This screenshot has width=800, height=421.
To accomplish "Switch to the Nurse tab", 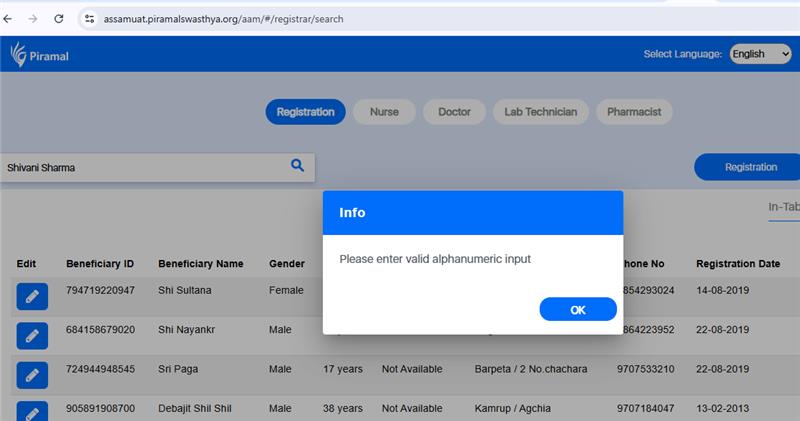I will (384, 112).
